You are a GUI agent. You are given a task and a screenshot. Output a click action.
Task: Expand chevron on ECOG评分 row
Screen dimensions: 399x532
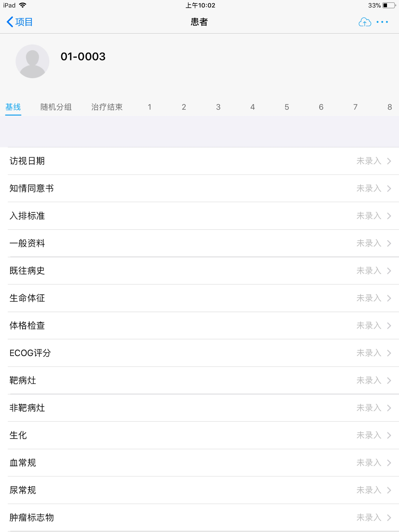(389, 353)
